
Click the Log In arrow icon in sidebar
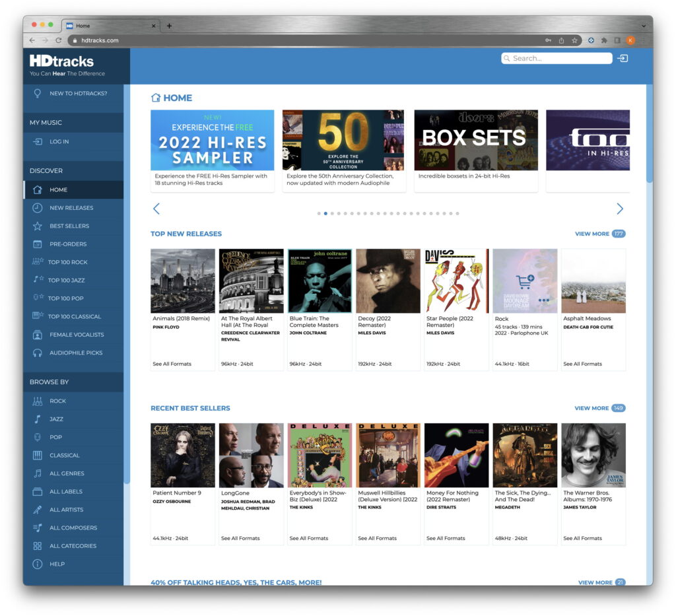(x=38, y=141)
